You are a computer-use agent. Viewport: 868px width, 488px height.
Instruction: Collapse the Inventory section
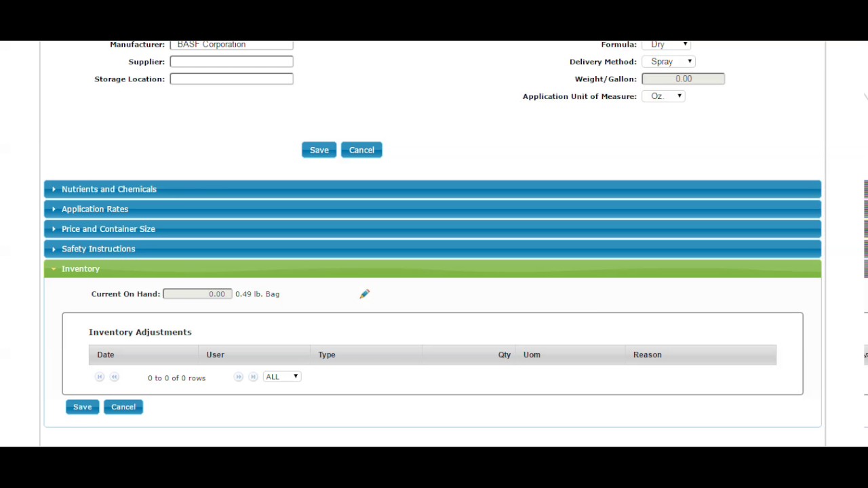tap(433, 268)
